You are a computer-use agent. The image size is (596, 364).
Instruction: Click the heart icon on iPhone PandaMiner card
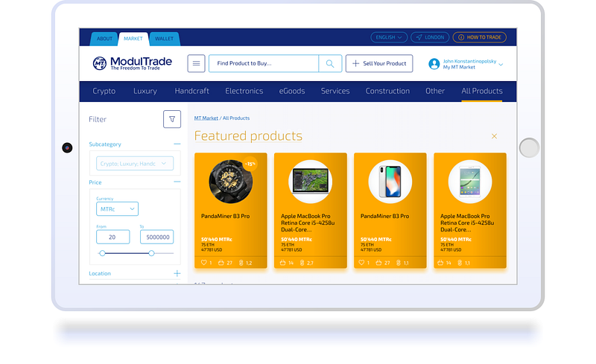coord(361,263)
